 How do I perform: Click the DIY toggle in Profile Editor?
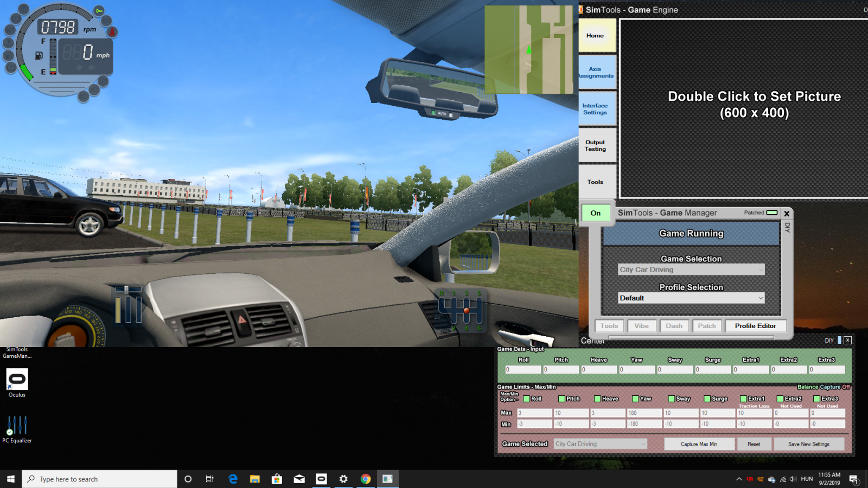(839, 340)
